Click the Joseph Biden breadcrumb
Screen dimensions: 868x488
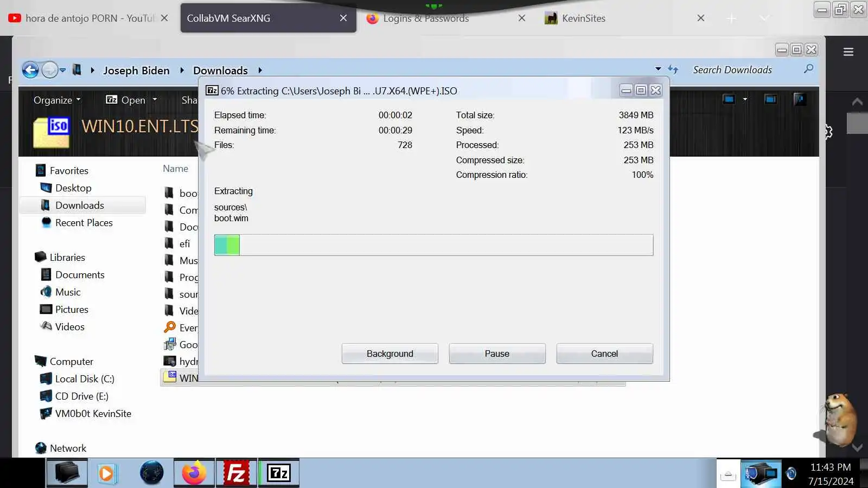136,70
